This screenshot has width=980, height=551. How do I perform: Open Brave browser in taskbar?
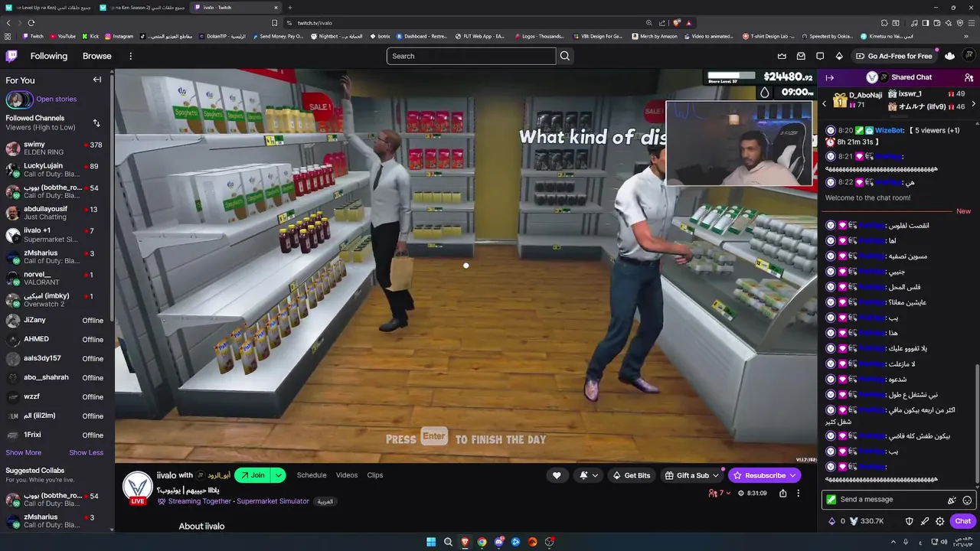click(x=465, y=542)
